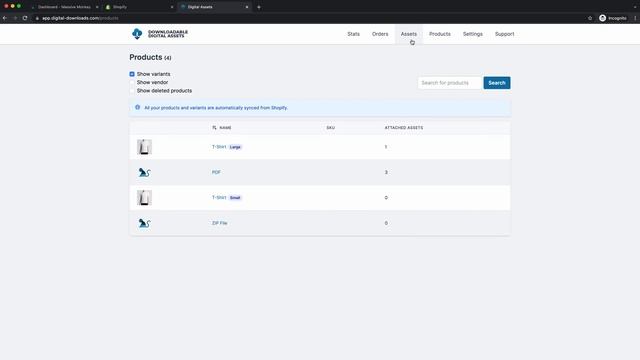Click the ZIP File product thumbnail image
Viewport: 640px width, 360px height.
tap(144, 223)
